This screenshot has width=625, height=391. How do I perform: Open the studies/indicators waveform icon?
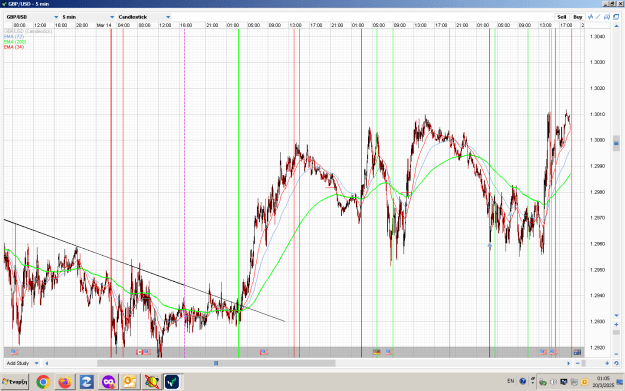[590, 17]
